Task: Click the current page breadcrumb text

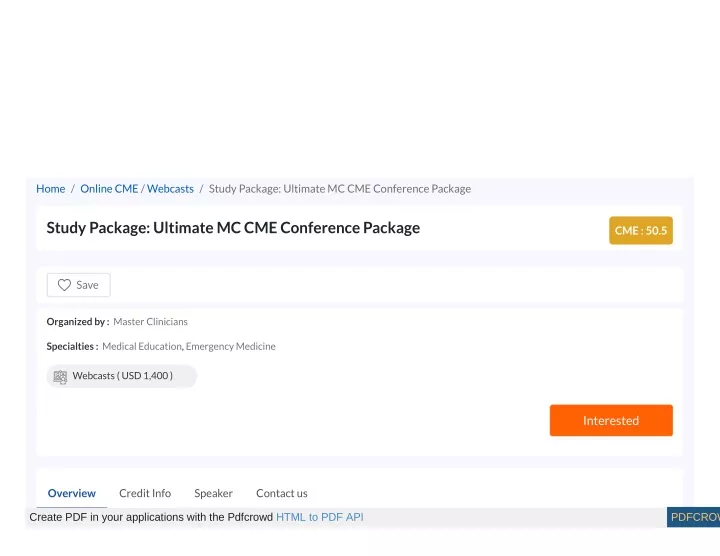Action: 340,189
